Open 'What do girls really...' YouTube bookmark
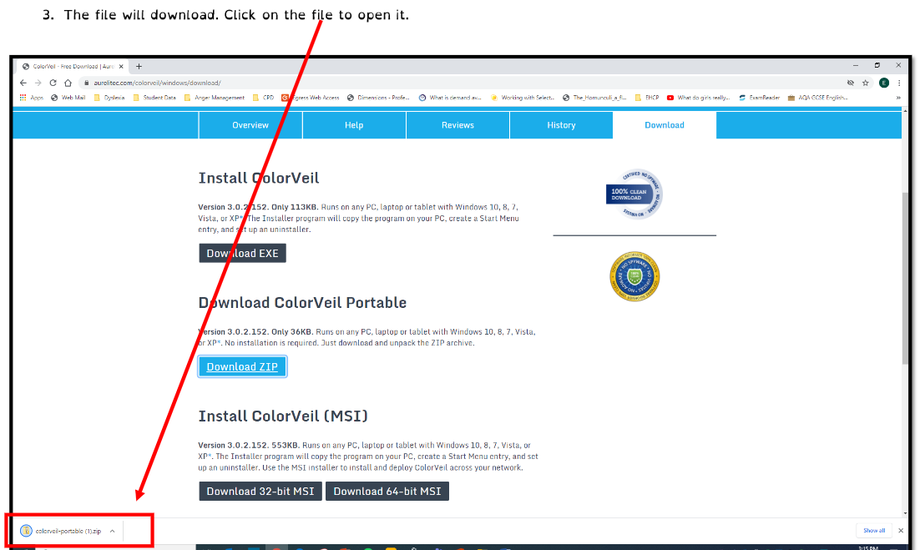The image size is (920, 550). click(x=698, y=97)
